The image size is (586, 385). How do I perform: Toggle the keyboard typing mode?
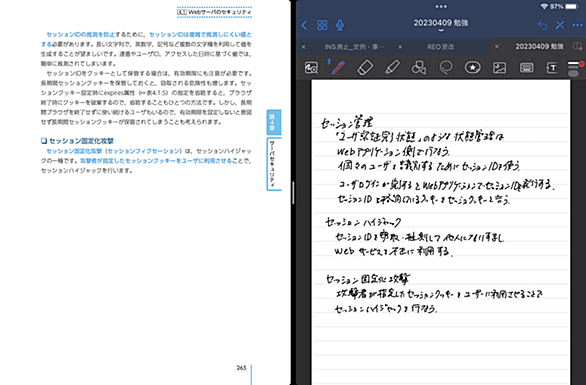click(526, 68)
